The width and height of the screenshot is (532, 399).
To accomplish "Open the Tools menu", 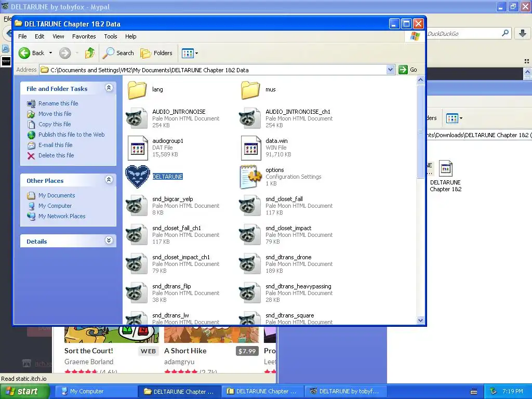I will [x=111, y=36].
